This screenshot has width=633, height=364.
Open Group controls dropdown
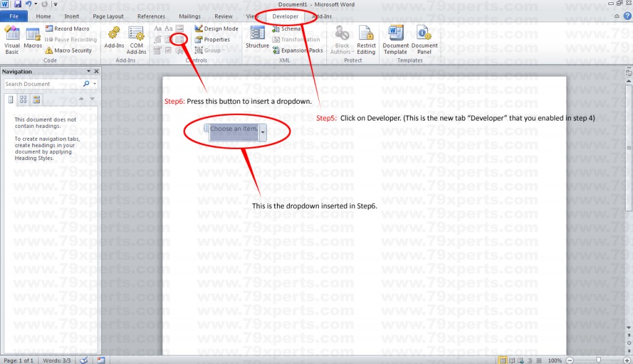pyautogui.click(x=209, y=51)
